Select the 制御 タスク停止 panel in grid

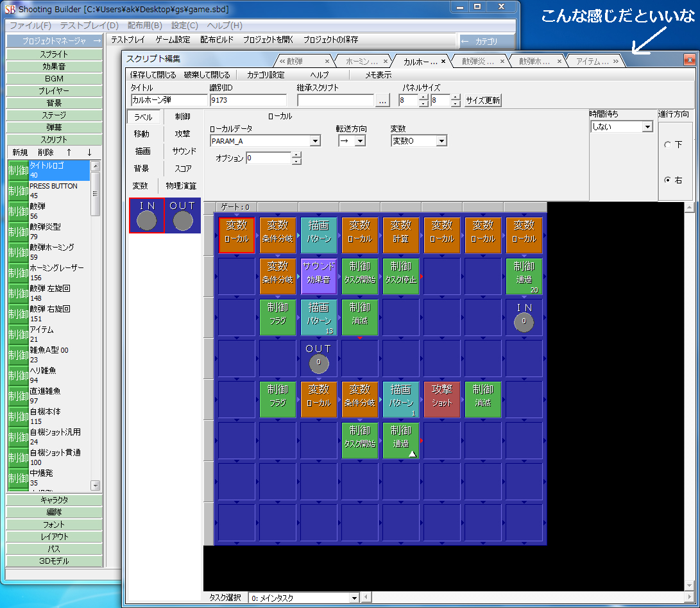point(401,276)
